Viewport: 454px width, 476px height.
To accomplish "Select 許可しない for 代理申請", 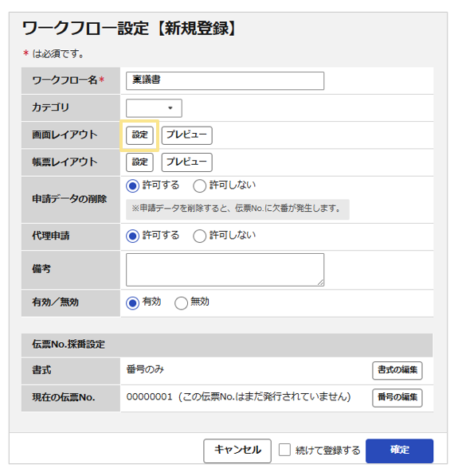I will pos(199,236).
